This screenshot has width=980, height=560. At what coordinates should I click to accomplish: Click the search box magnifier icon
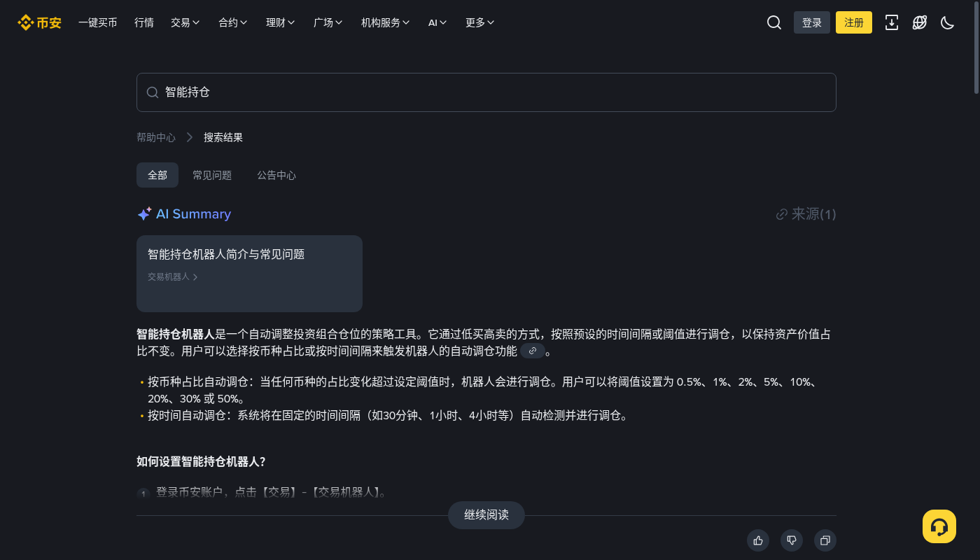(152, 92)
